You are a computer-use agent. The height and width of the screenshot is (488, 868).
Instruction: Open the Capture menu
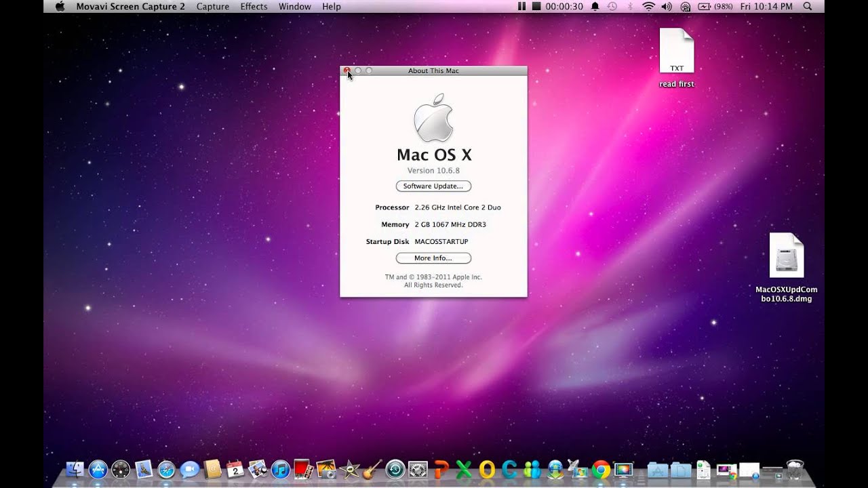pyautogui.click(x=213, y=6)
